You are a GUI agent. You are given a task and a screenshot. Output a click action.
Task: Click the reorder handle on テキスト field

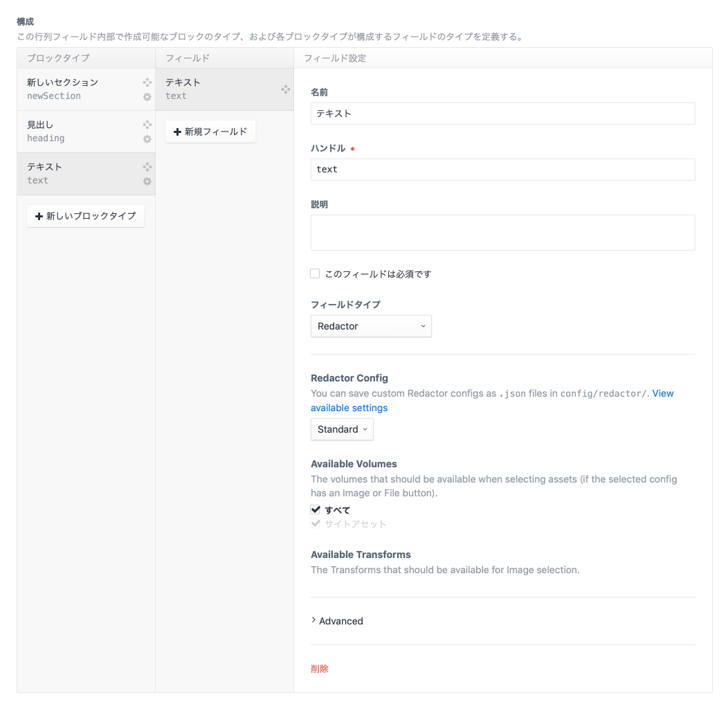(x=284, y=89)
